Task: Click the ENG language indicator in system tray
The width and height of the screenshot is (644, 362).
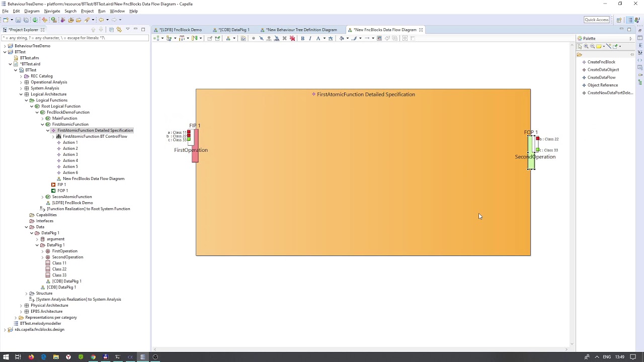Action: [607, 357]
